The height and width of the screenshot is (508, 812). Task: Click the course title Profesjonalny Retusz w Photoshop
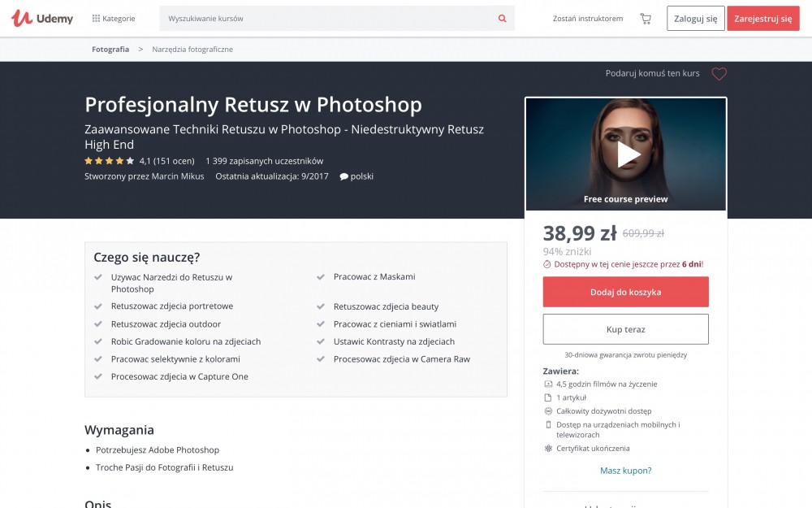pos(253,105)
